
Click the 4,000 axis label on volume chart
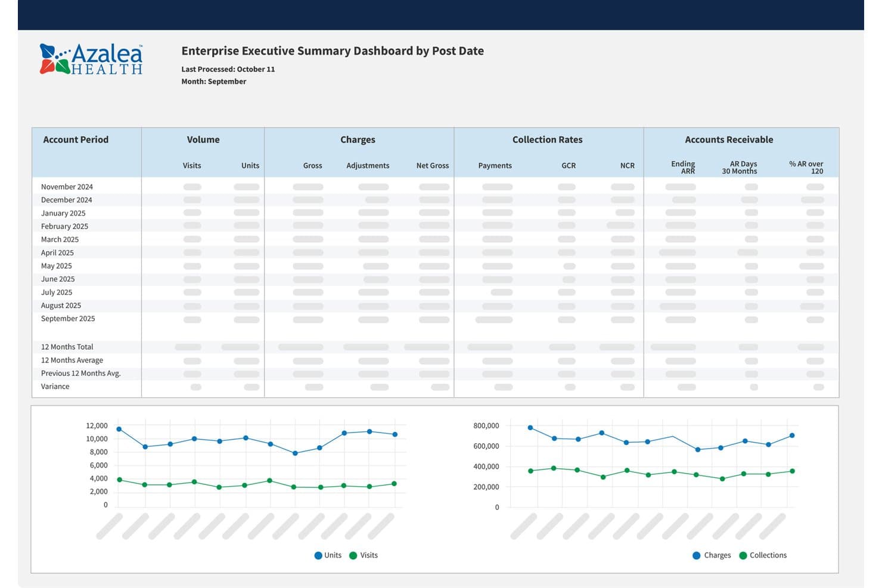point(99,478)
